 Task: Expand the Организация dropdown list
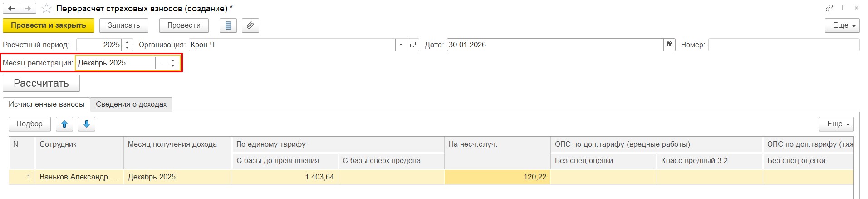[x=401, y=45]
